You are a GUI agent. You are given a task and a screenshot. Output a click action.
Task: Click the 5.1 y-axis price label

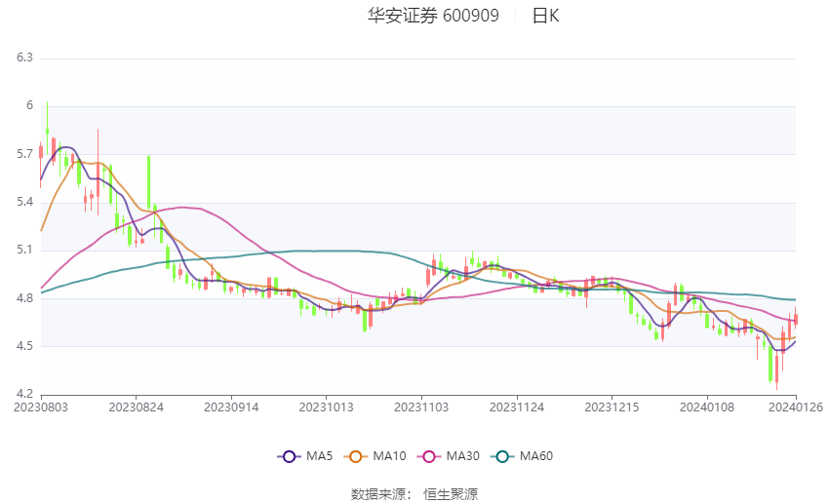(24, 250)
